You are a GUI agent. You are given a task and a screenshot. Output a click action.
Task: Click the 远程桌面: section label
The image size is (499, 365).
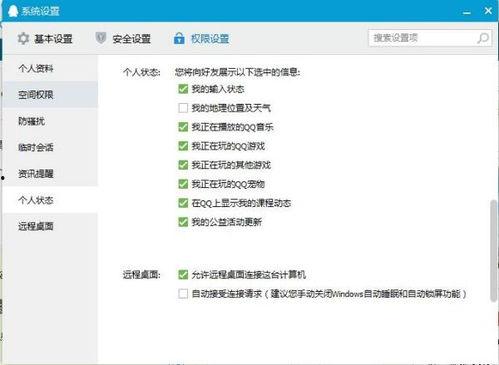pyautogui.click(x=142, y=275)
